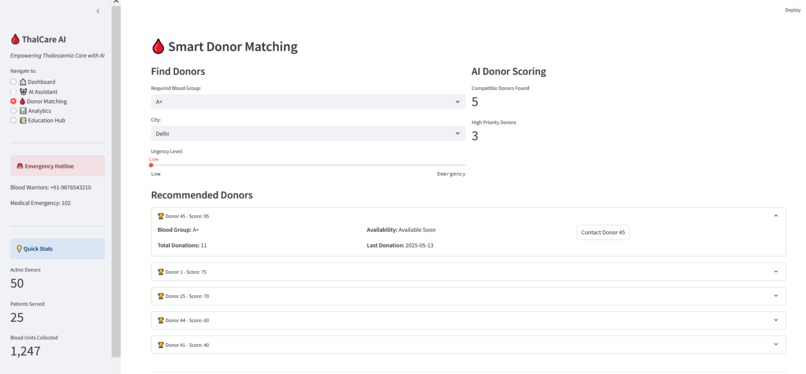
Task: Click the trophy icon for Donor 44
Action: tap(160, 321)
